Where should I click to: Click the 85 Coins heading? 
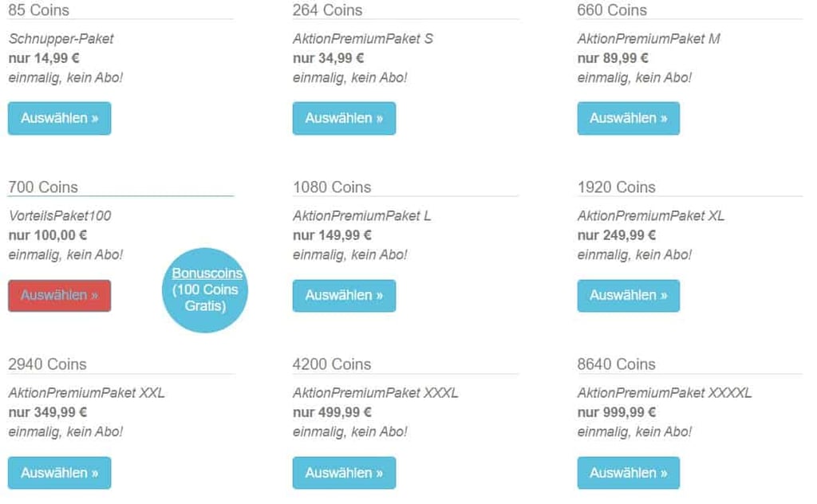click(x=38, y=10)
